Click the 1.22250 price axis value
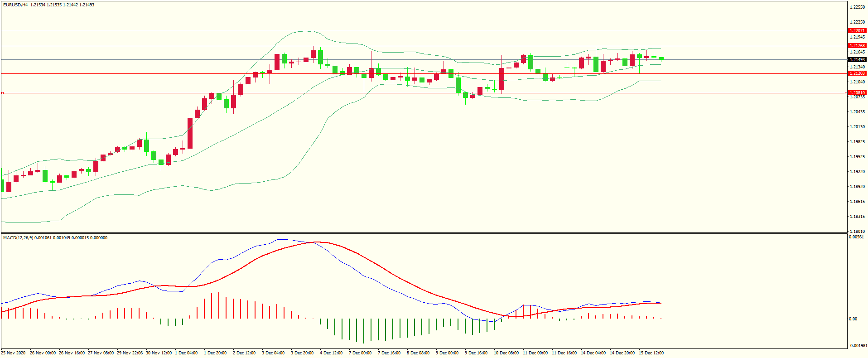This screenshot has height=358, width=868. point(858,22)
